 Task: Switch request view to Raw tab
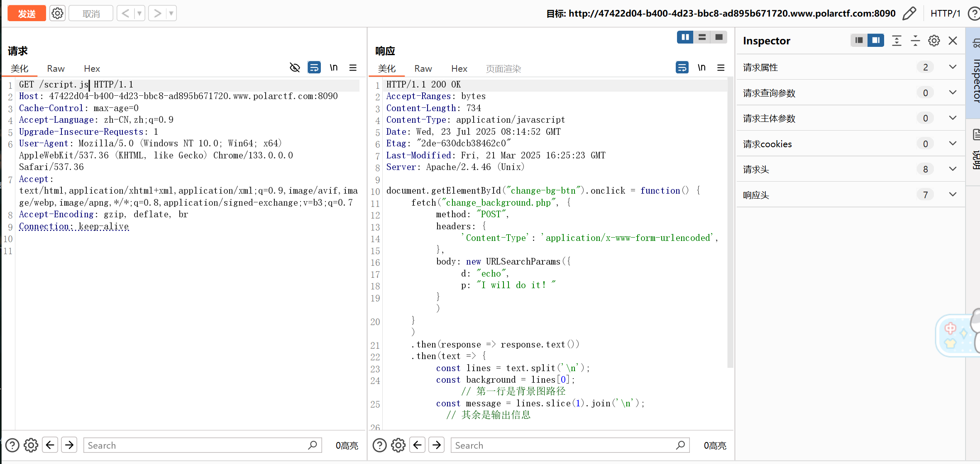coord(56,68)
